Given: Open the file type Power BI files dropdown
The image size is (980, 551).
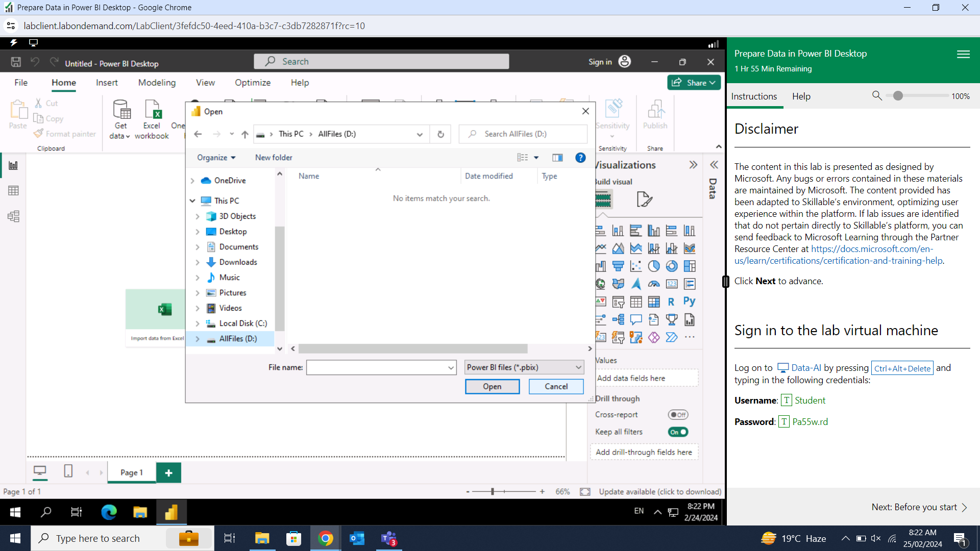Looking at the screenshot, I should click(x=524, y=367).
